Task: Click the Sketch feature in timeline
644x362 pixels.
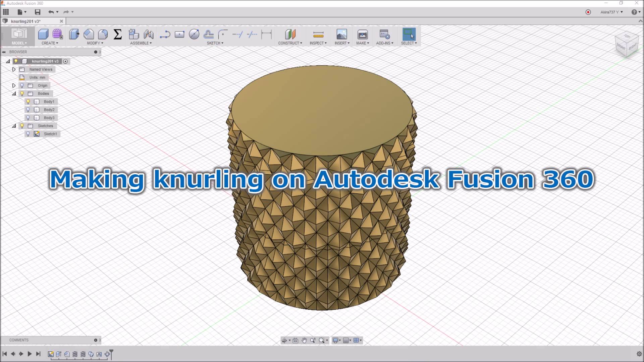Action: tap(51, 354)
